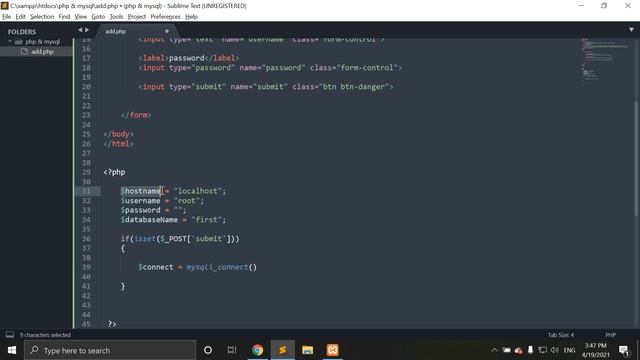Open the Find menu
This screenshot has height=360, width=640.
(x=64, y=17)
